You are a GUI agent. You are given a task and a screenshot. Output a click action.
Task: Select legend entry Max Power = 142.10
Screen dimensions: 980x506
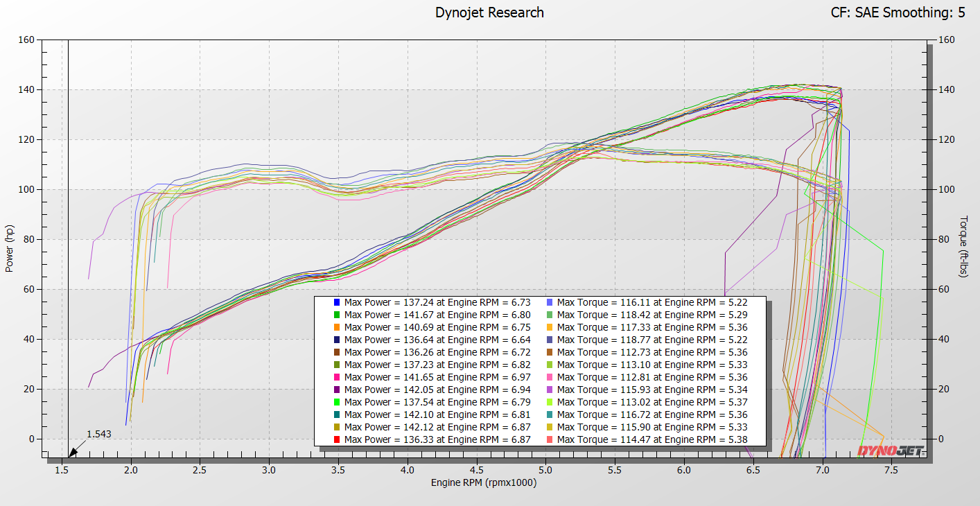437,415
